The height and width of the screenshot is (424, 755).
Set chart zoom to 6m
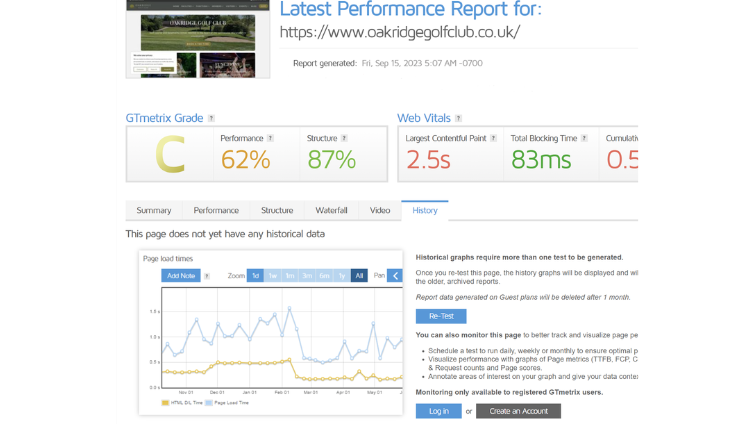tap(325, 276)
